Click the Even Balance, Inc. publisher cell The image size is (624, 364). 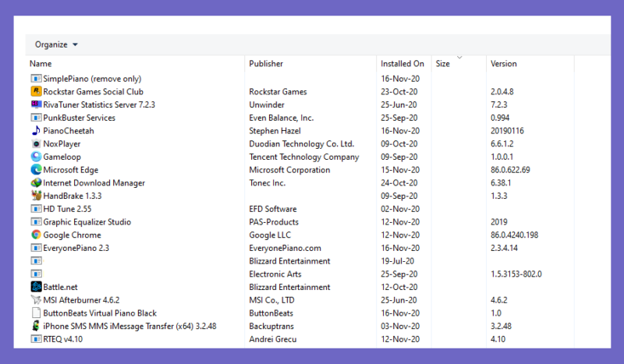[282, 118]
